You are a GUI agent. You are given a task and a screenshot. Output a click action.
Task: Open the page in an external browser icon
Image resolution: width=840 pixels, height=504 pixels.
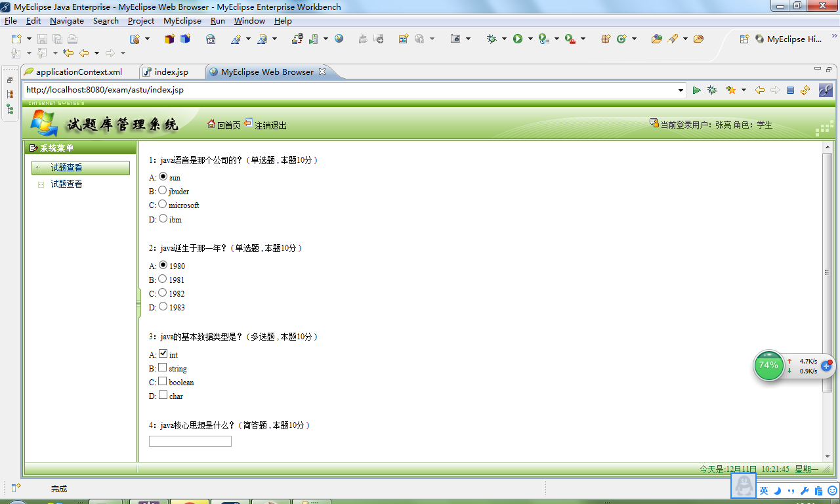[x=826, y=90]
